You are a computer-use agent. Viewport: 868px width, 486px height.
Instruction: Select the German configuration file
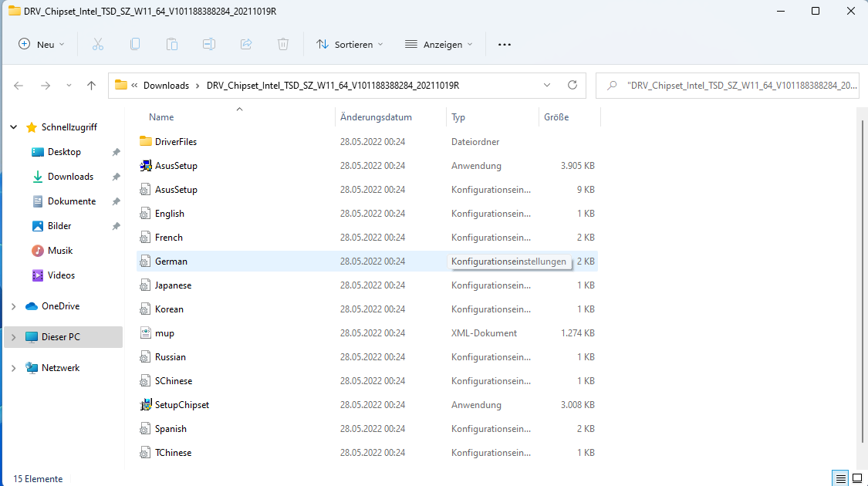(x=367, y=262)
